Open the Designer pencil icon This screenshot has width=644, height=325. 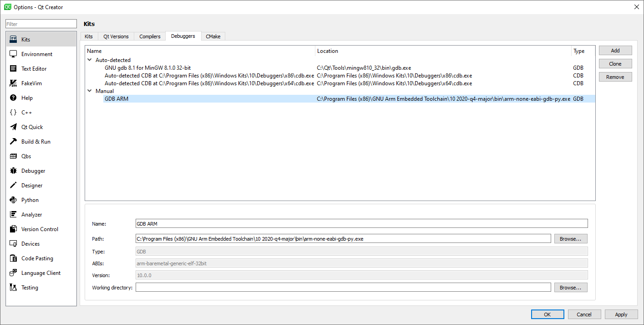[13, 186]
